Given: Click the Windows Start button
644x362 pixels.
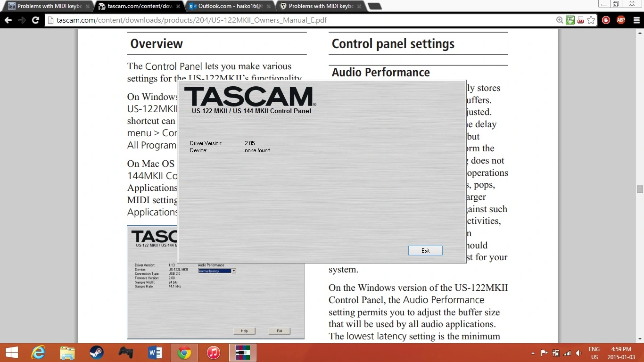Looking at the screenshot, I should tap(11, 353).
